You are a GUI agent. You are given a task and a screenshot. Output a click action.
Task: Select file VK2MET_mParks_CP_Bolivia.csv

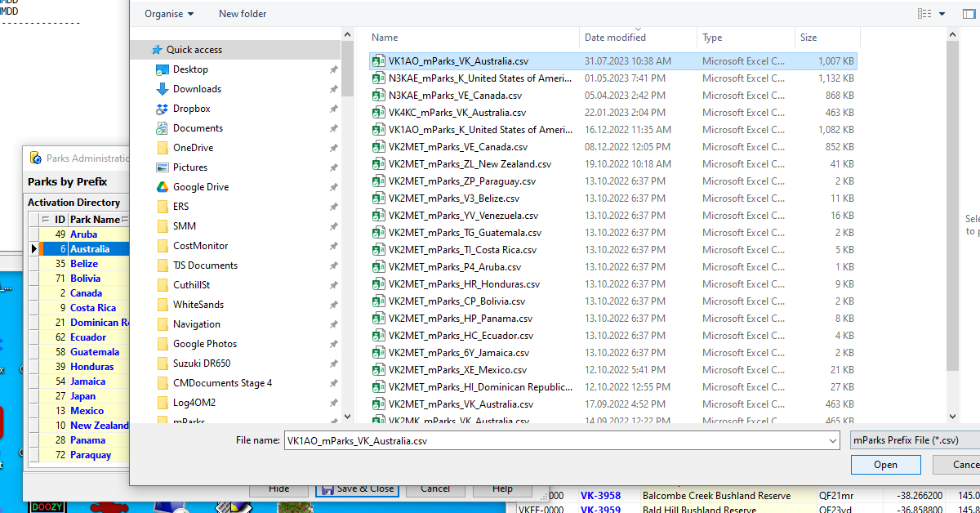612,301
